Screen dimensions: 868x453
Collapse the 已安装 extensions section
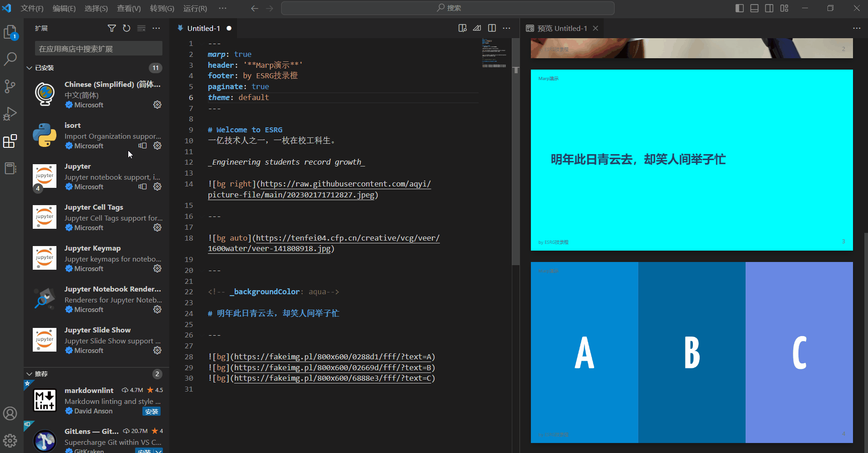pyautogui.click(x=30, y=67)
